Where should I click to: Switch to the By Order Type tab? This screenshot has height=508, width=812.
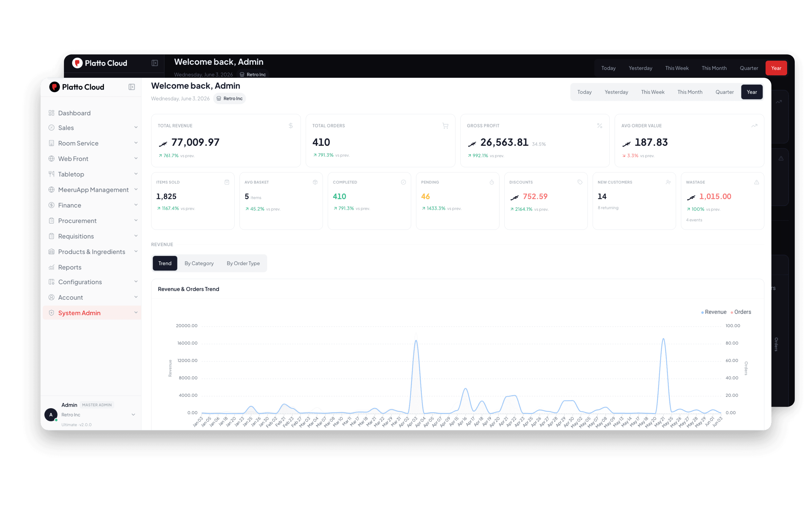243,263
